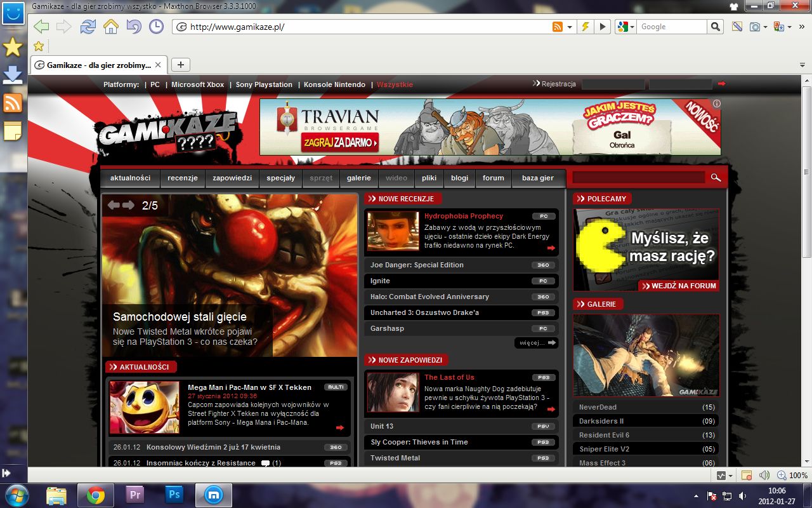This screenshot has width=812, height=508.
Task: Filter platform by Microsoft Xbox
Action: [198, 84]
